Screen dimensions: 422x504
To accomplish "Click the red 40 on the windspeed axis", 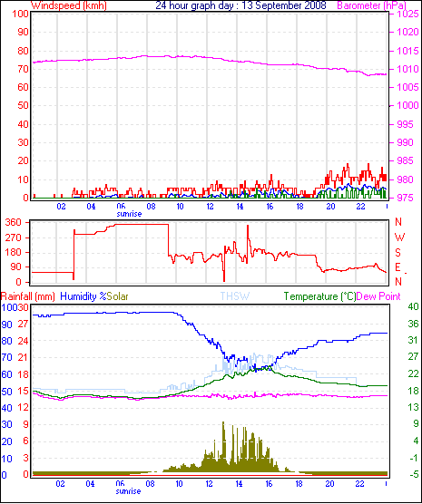I will pos(23,124).
